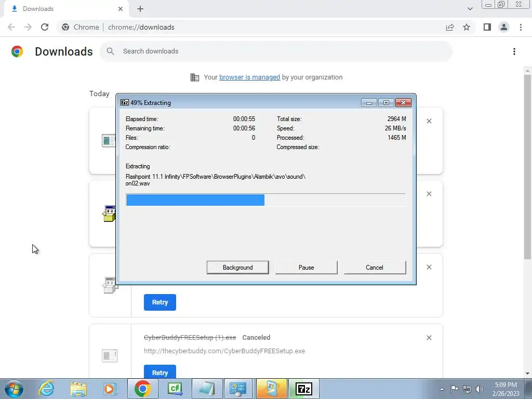Retry the third download entry
532x399 pixels.
click(160, 302)
